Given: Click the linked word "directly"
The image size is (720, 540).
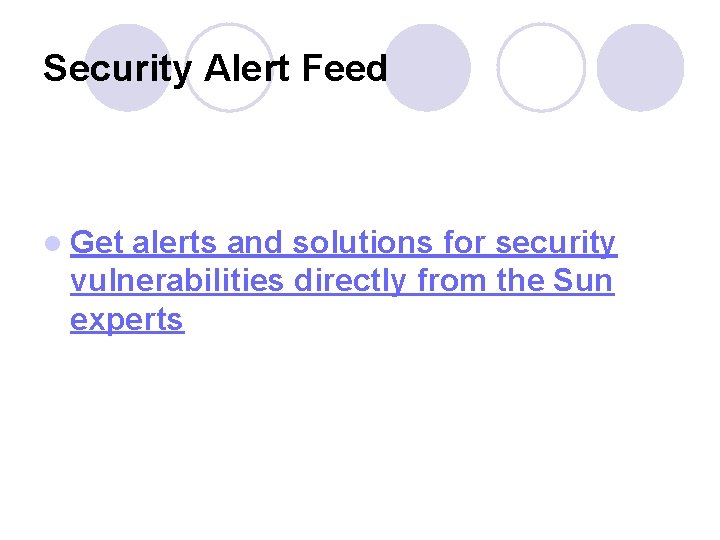Looking at the screenshot, I should pos(350,281).
